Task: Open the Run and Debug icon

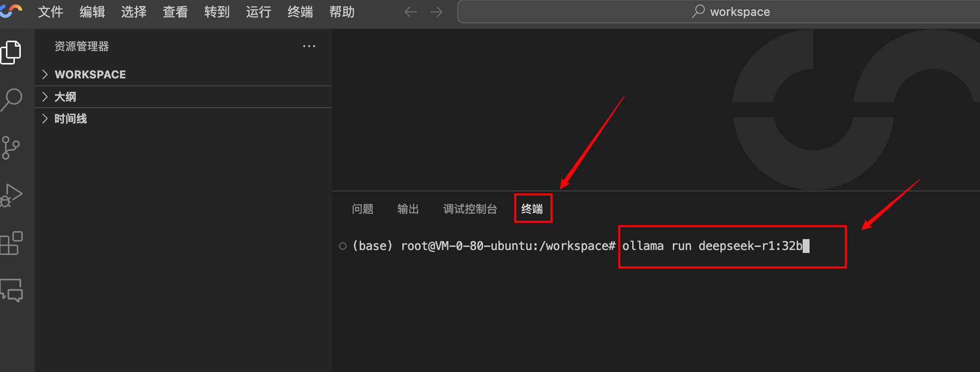Action: pyautogui.click(x=12, y=195)
